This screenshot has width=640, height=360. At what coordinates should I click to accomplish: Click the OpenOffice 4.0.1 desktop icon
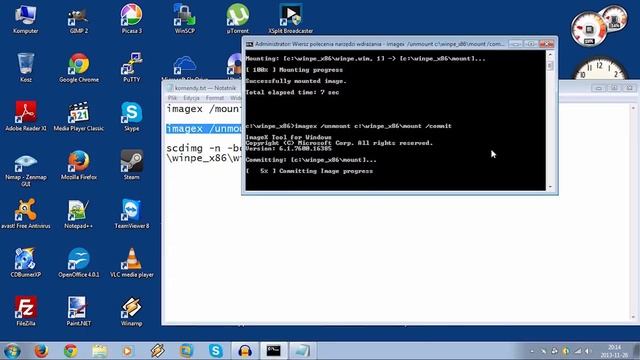point(79,262)
